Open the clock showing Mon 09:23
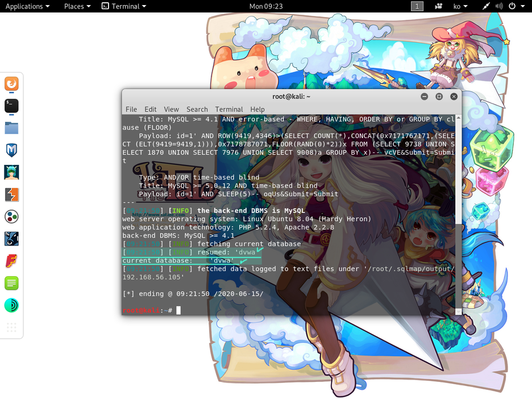Screen dimensions: 532x399 click(x=266, y=6)
